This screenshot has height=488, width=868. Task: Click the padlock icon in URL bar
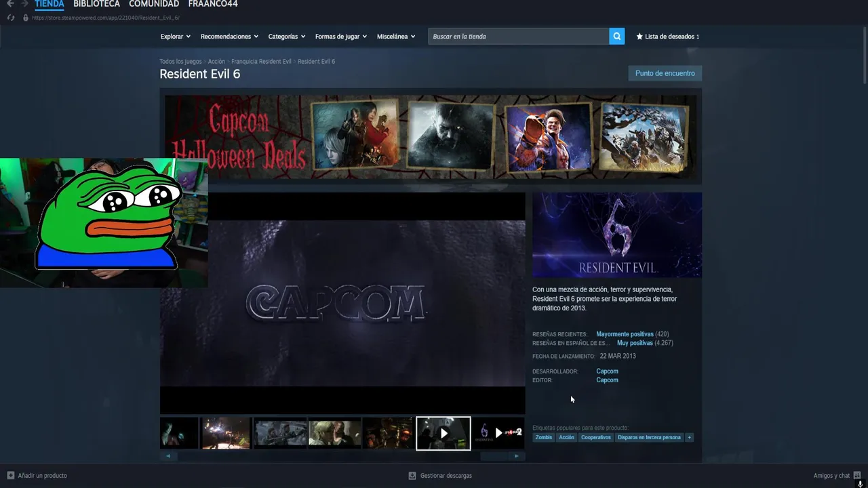point(26,18)
